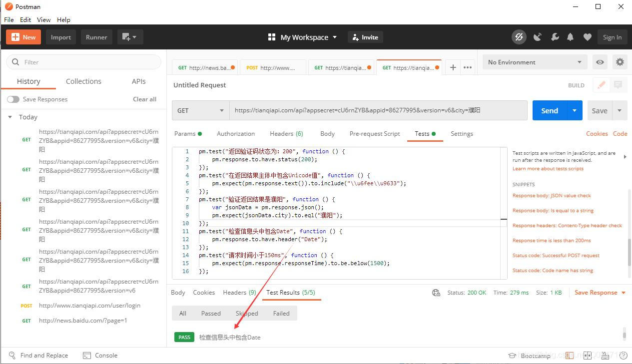Viewport: 632px width, 364px height.
Task: Open the No Environment dropdown
Action: tap(535, 62)
